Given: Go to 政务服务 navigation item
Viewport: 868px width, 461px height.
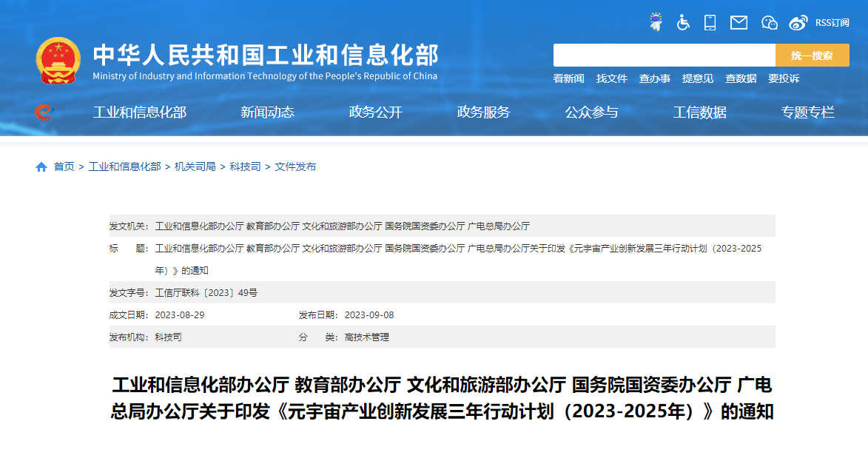Looking at the screenshot, I should click(x=483, y=112).
